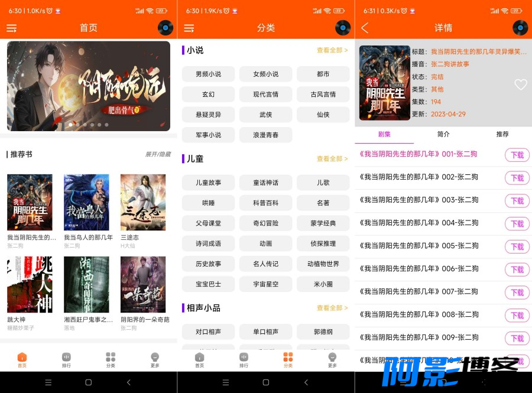Screen dimensions: 532x393
Task: Select 侦探推理 category
Action: click(x=323, y=243)
